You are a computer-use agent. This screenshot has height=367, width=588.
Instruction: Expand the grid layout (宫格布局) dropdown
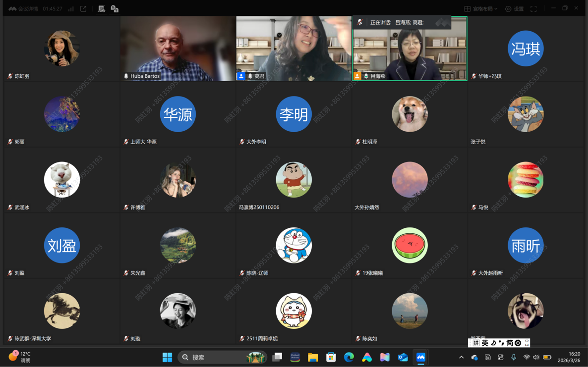point(480,9)
